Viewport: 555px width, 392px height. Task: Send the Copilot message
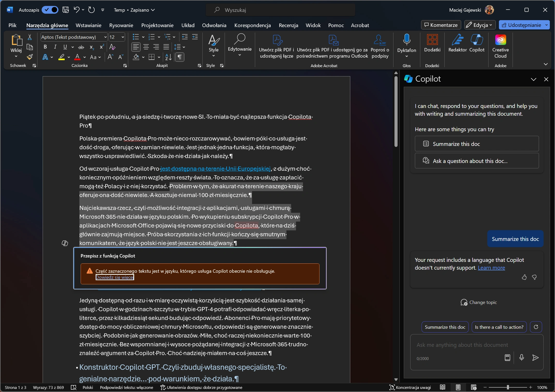(535, 357)
